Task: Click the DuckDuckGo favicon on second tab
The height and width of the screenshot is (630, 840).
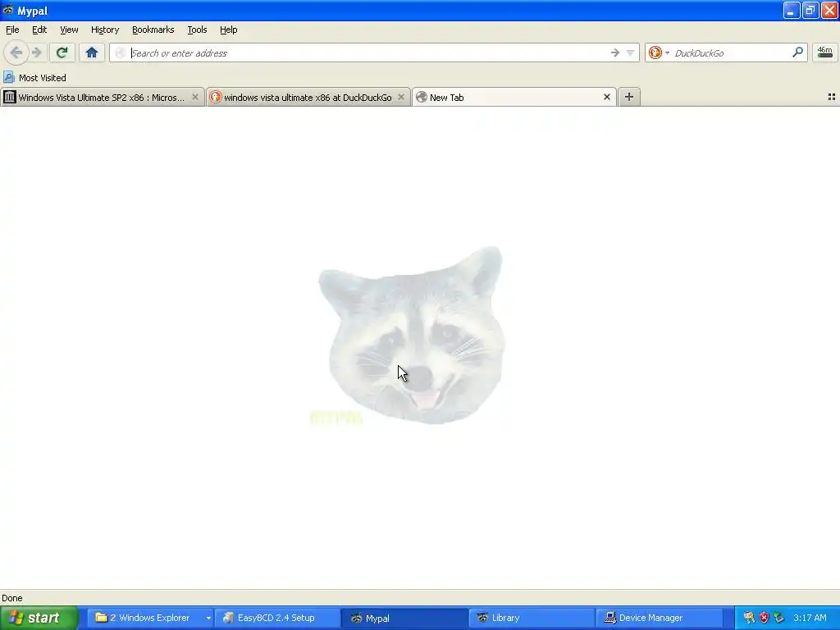Action: click(216, 97)
